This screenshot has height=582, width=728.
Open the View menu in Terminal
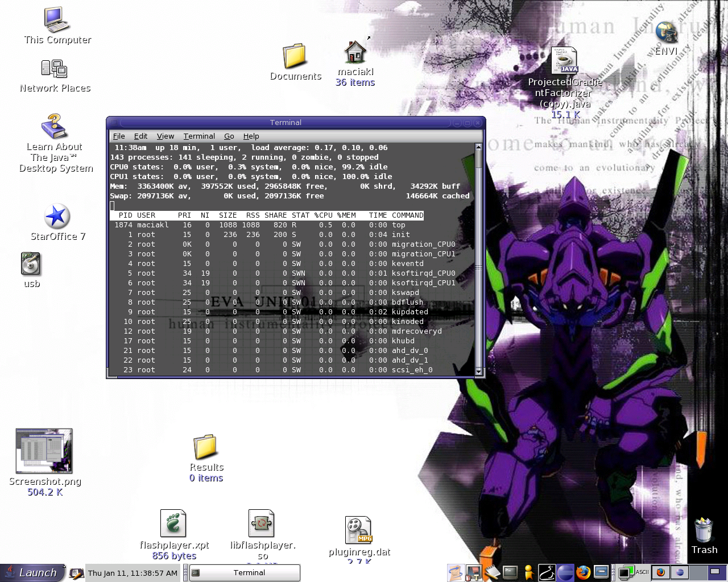pyautogui.click(x=165, y=136)
